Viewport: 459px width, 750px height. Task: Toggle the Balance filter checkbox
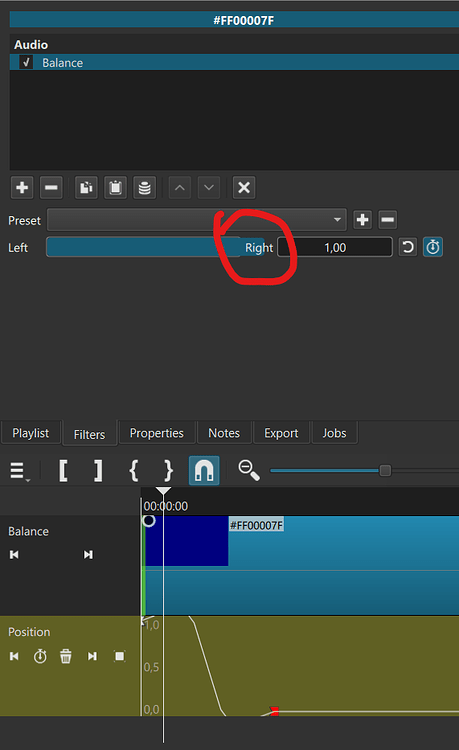tap(26, 62)
